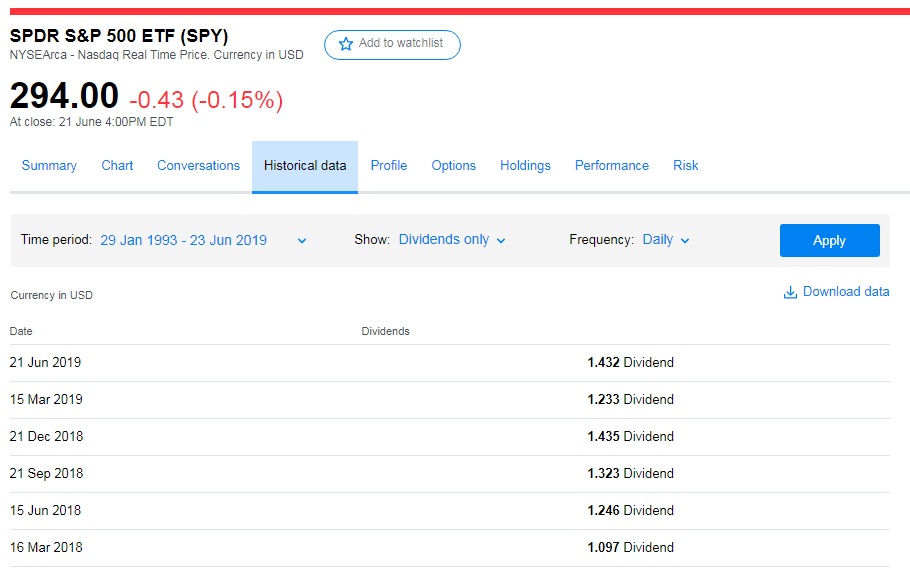Click the star icon beside Add to watchlist
The height and width of the screenshot is (569, 910).
click(346, 44)
